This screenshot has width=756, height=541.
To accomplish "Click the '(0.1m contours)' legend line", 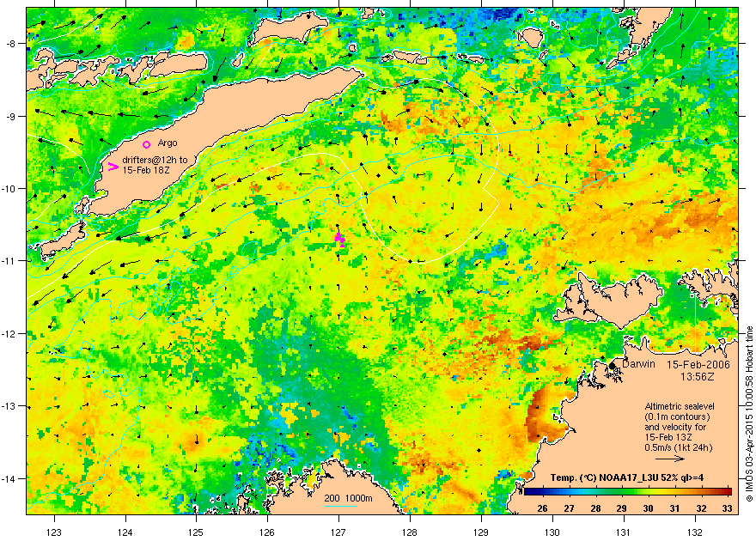I will [677, 416].
